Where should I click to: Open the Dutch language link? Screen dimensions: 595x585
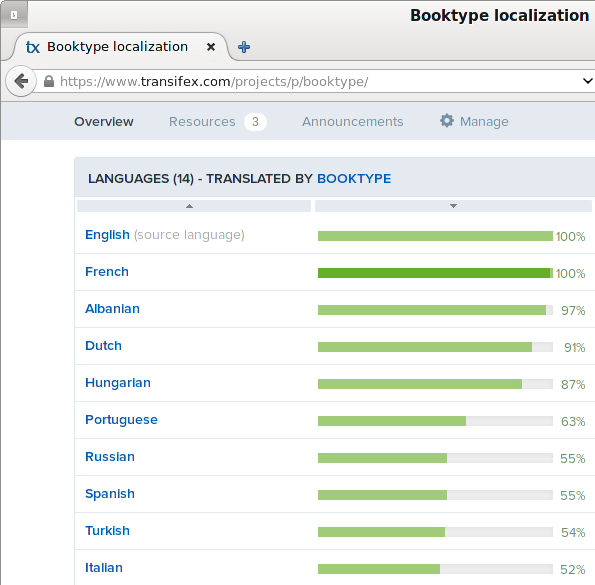103,346
